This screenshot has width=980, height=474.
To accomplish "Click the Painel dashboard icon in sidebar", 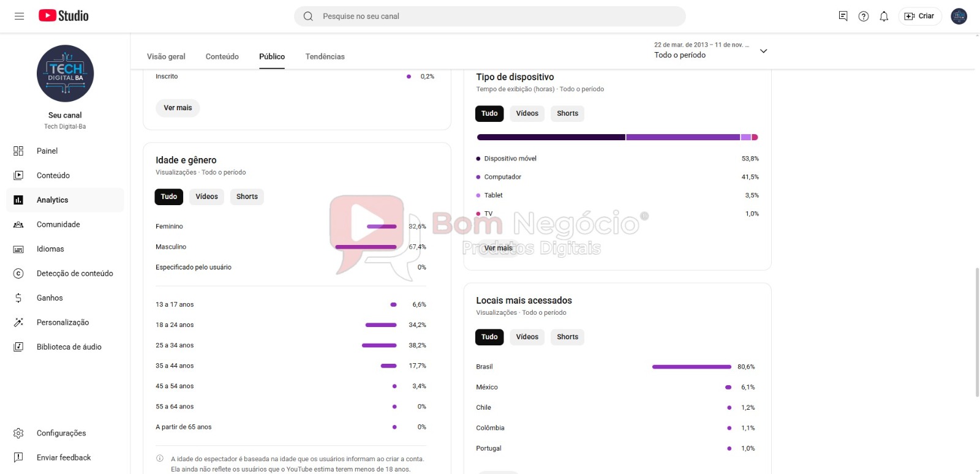I will click(18, 151).
